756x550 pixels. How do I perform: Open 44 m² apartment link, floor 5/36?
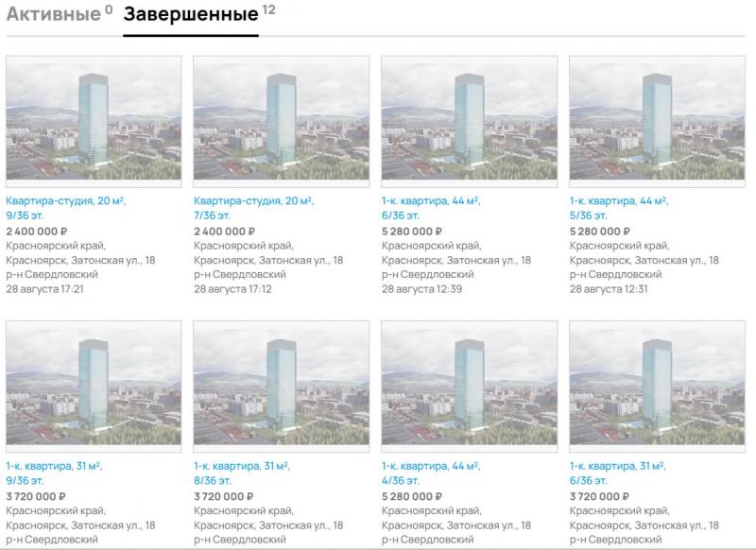[x=619, y=208]
